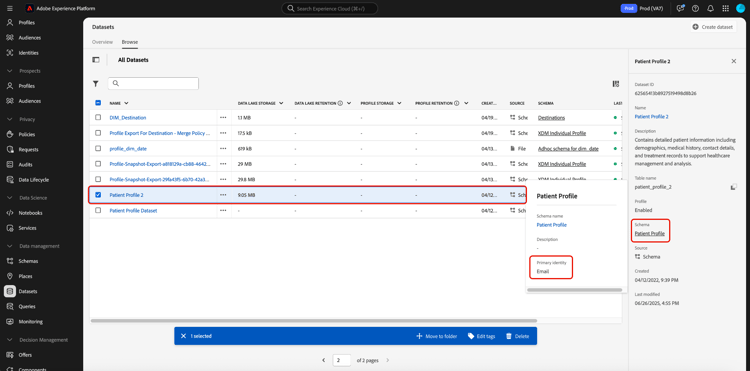Screen dimensions: 750x371
Task: Open more actions for Patient Profile 2
Action: (x=223, y=195)
